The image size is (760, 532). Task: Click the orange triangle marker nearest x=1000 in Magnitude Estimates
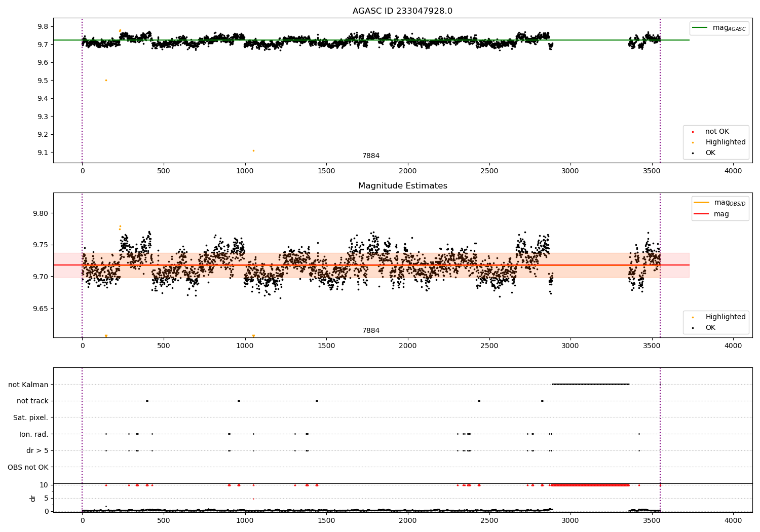point(253,336)
